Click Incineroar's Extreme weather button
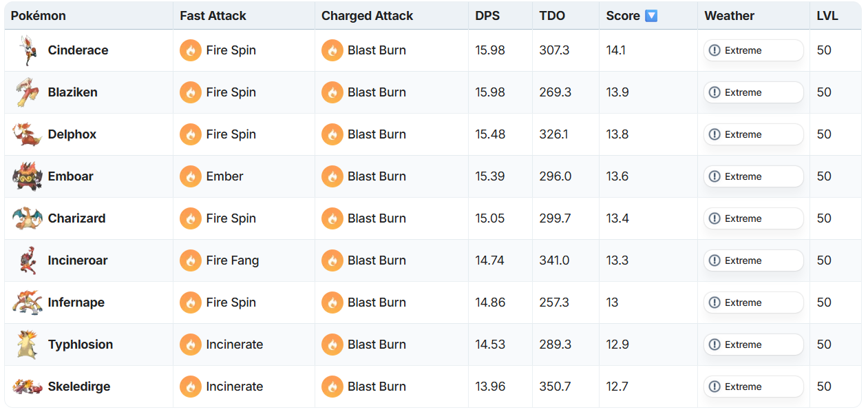 tap(753, 260)
